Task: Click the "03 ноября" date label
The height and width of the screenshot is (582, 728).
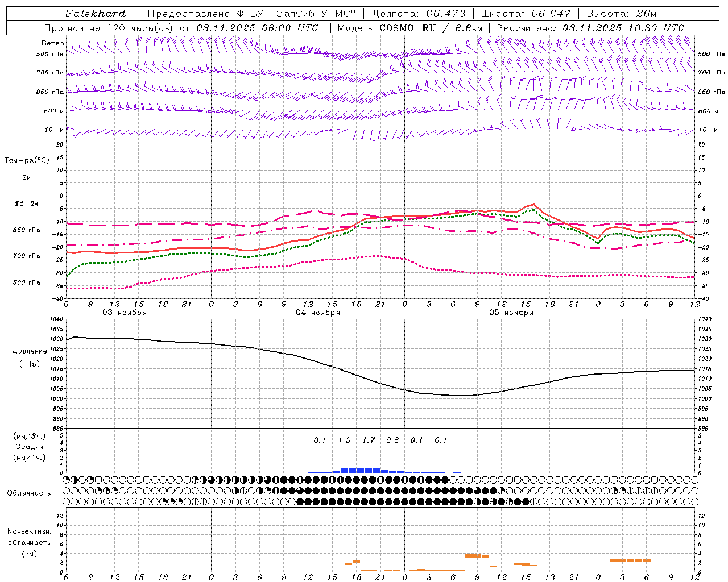Action: tap(125, 313)
